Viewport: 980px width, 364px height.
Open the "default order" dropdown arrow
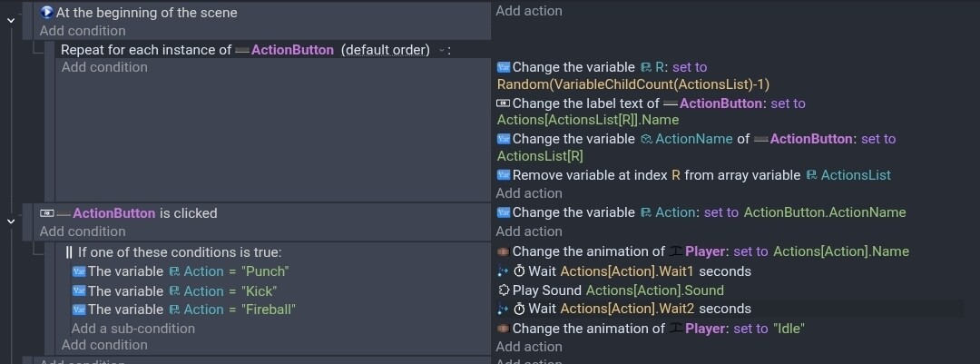(442, 50)
